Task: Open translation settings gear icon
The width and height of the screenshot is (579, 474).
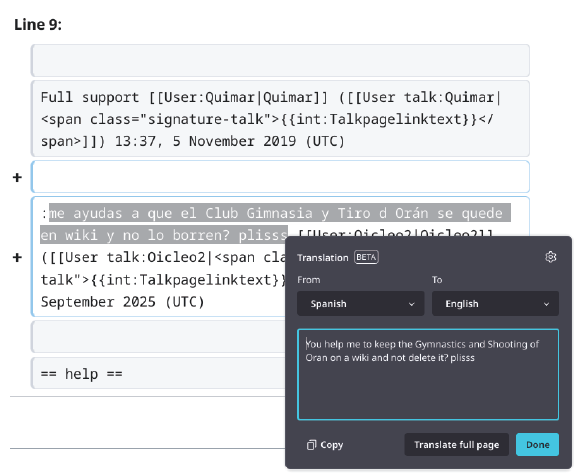Action: click(551, 257)
